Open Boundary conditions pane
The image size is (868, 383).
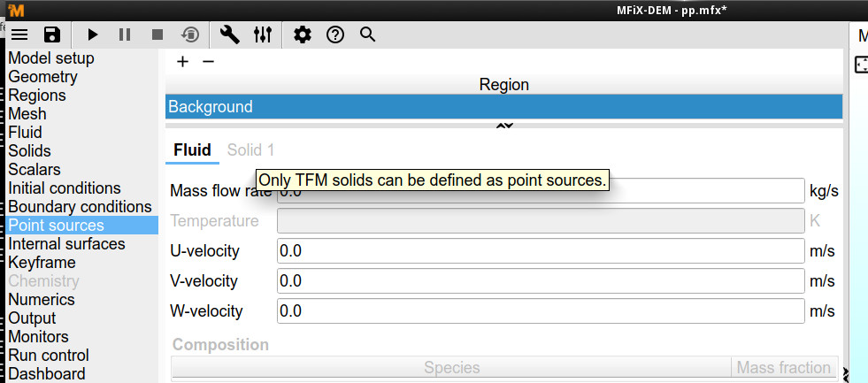tap(80, 207)
